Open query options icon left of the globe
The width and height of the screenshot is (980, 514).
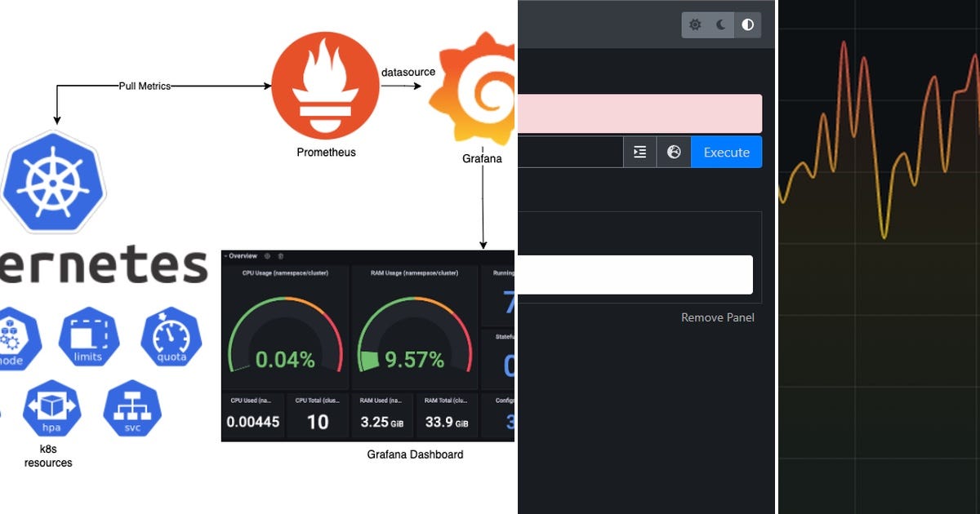pos(640,152)
